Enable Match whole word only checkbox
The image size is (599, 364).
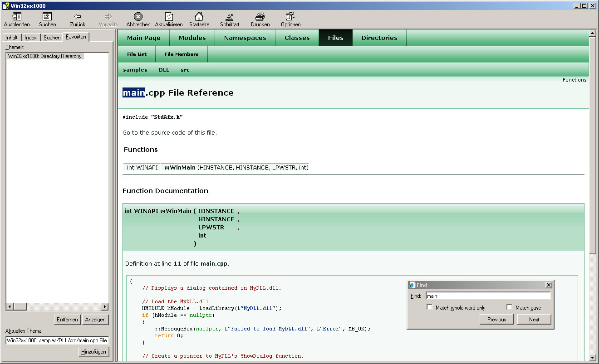(x=430, y=307)
